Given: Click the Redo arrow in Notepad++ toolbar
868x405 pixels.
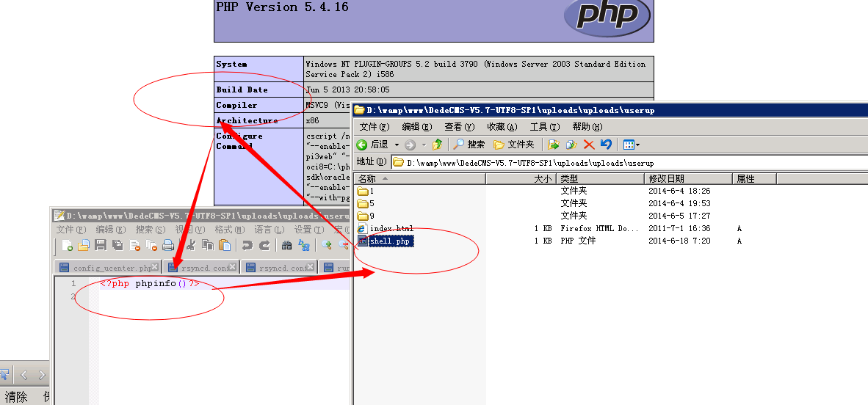Looking at the screenshot, I should click(264, 246).
